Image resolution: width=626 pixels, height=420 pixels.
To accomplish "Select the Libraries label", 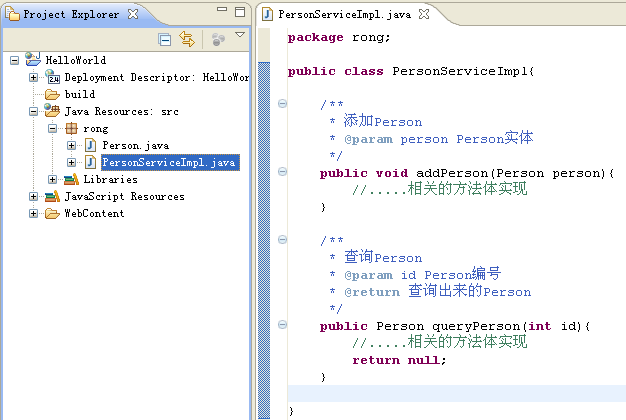I will click(111, 180).
